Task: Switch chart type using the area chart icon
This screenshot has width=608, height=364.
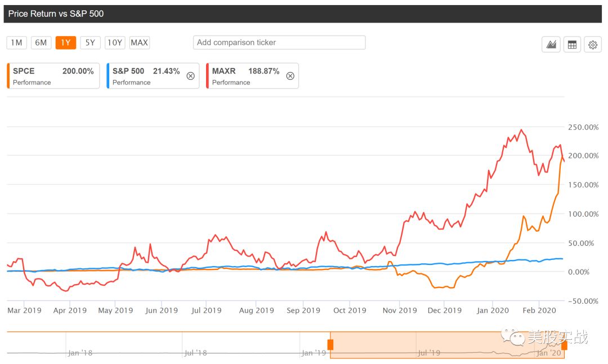Action: click(551, 44)
